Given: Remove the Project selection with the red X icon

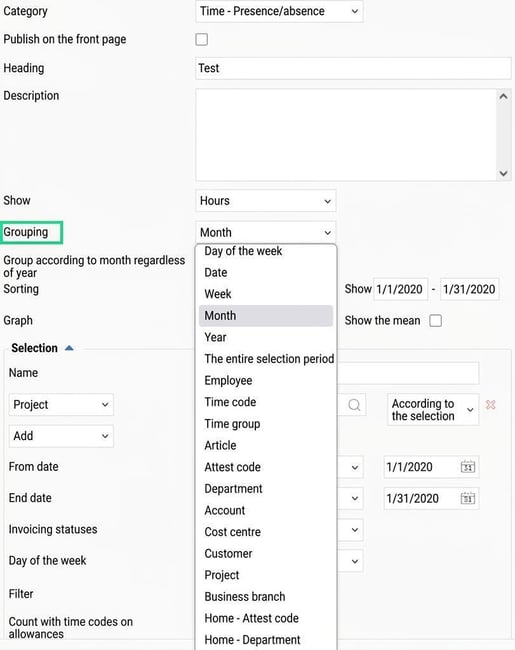Looking at the screenshot, I should click(490, 405).
